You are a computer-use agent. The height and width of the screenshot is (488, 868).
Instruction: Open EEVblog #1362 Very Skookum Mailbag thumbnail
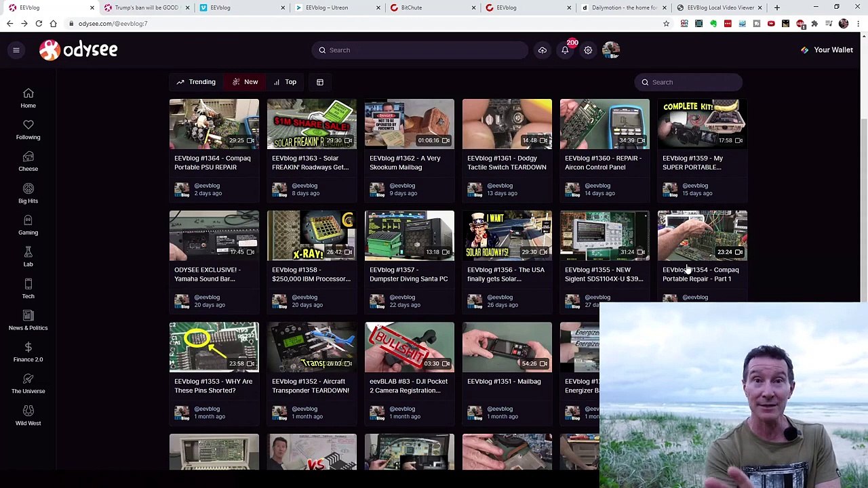(410, 124)
